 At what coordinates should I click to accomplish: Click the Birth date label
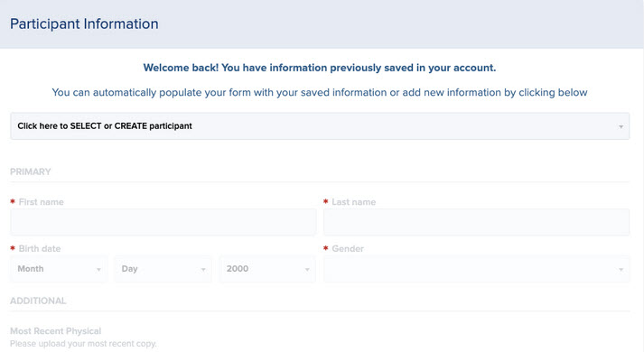(40, 248)
